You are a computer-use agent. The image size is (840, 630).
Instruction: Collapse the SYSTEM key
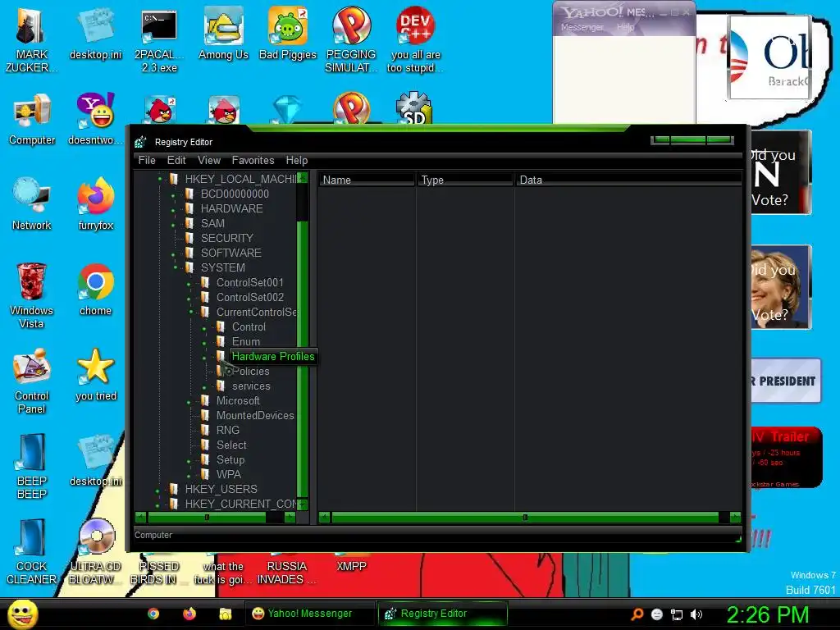(176, 267)
